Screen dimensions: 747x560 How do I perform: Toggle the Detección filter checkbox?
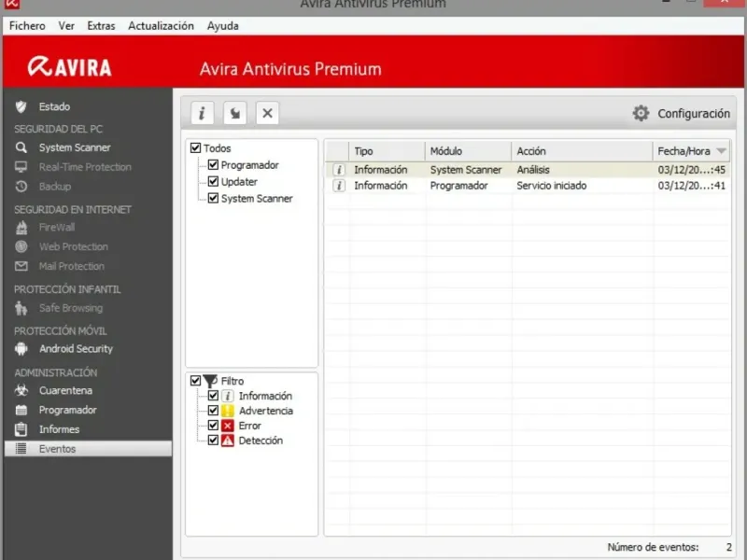point(213,440)
